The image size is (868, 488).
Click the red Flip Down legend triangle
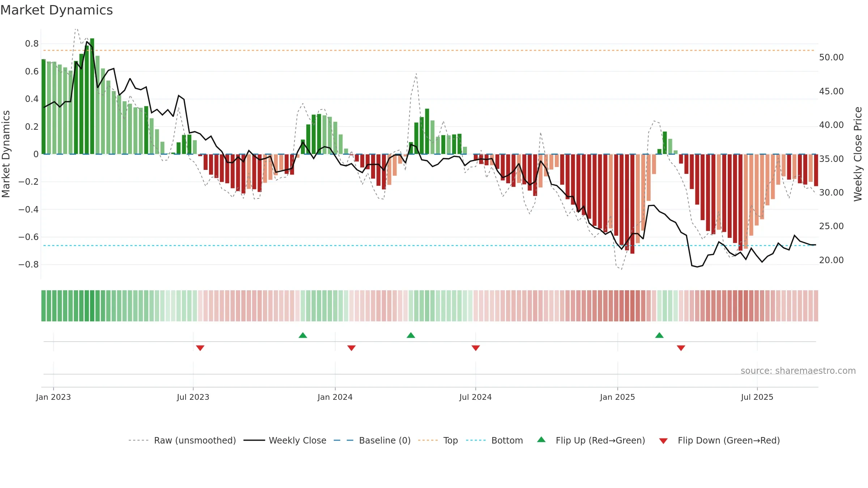click(663, 441)
